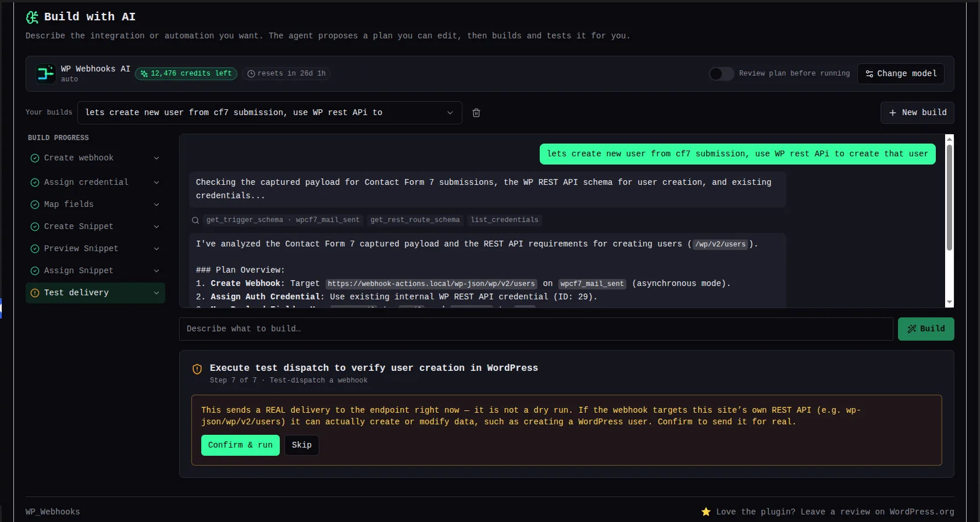Image resolution: width=980 pixels, height=522 pixels.
Task: Click the Create webhook checkmark status icon
Action: pos(35,158)
